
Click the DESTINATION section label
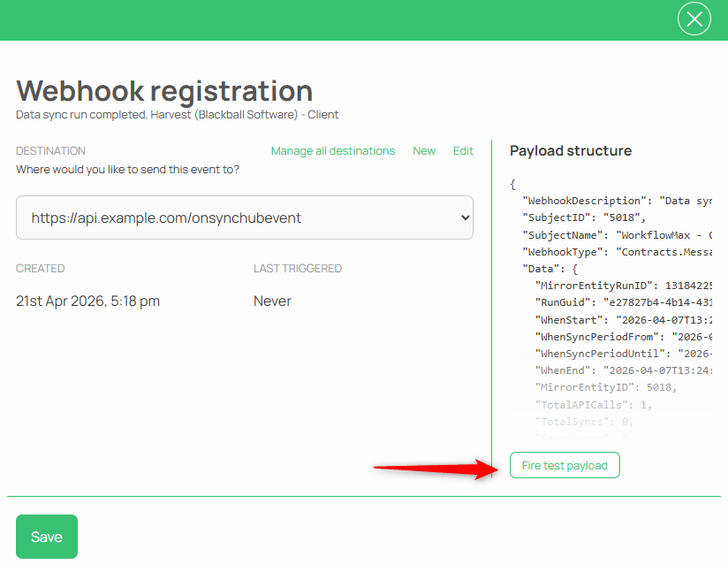(x=50, y=151)
